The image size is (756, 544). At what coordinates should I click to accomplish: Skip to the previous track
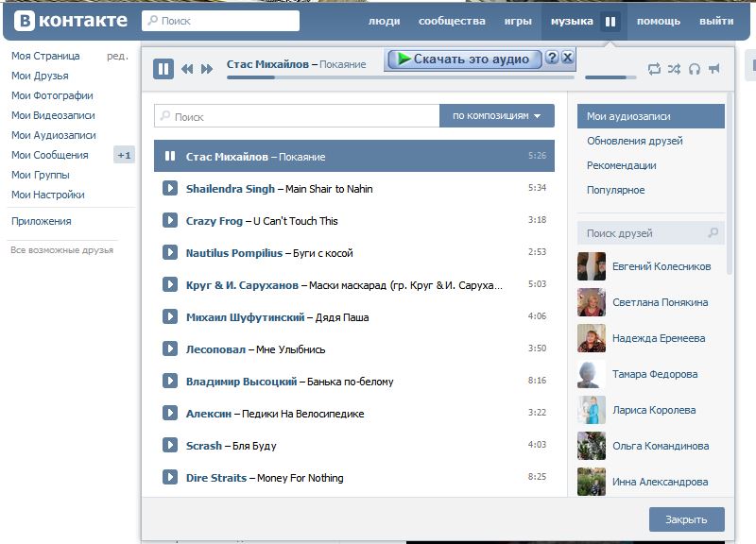coord(187,69)
